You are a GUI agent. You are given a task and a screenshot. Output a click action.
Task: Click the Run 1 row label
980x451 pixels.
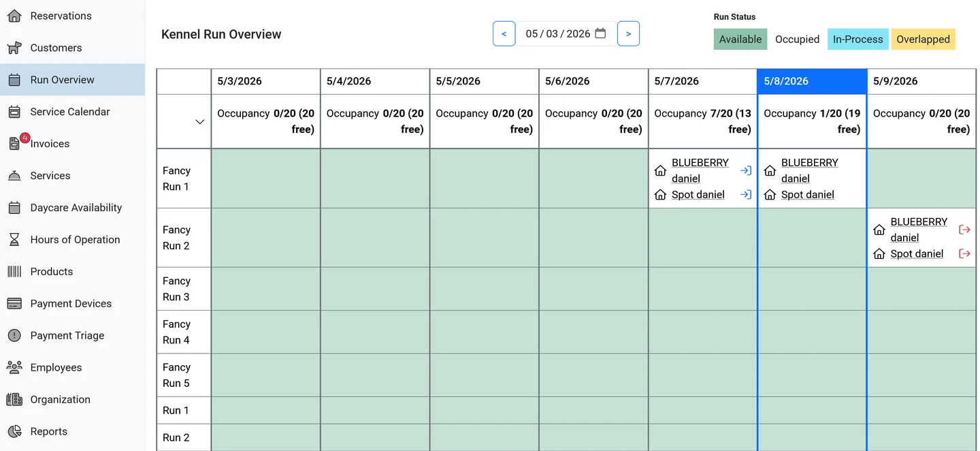click(x=184, y=410)
